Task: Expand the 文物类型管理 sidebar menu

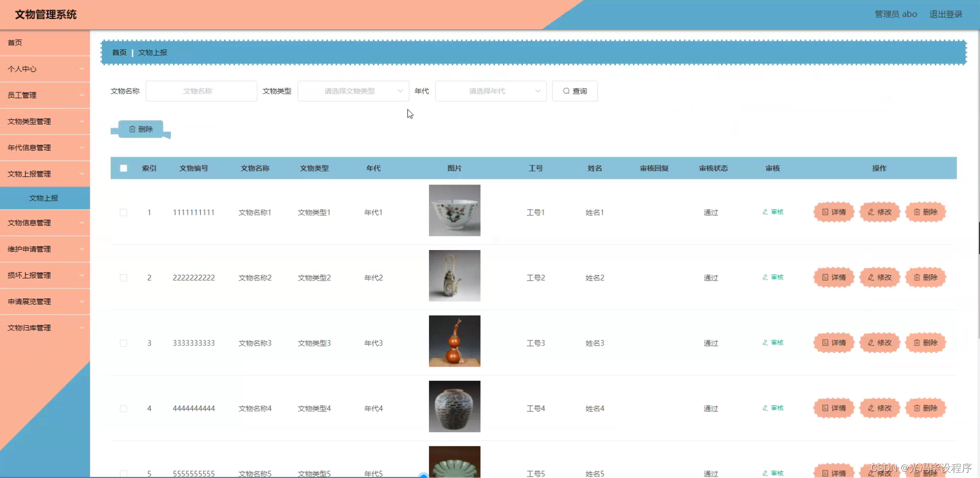Action: (45, 121)
